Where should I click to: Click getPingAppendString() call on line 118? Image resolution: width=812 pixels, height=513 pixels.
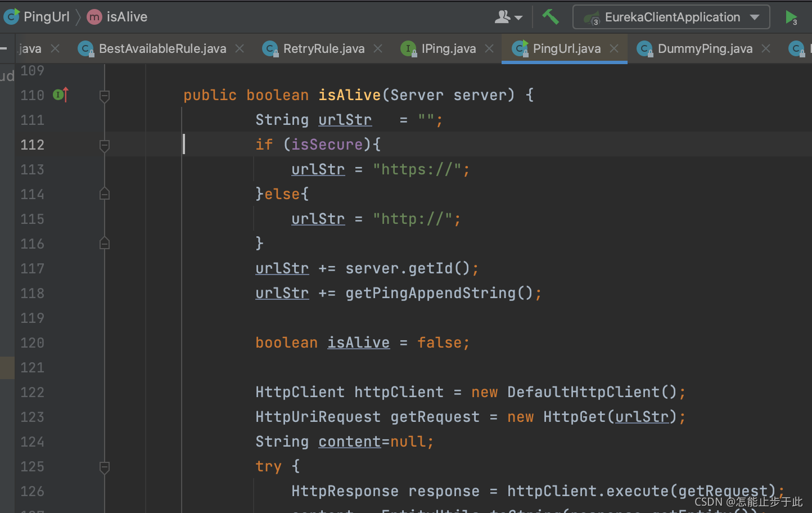tap(439, 293)
